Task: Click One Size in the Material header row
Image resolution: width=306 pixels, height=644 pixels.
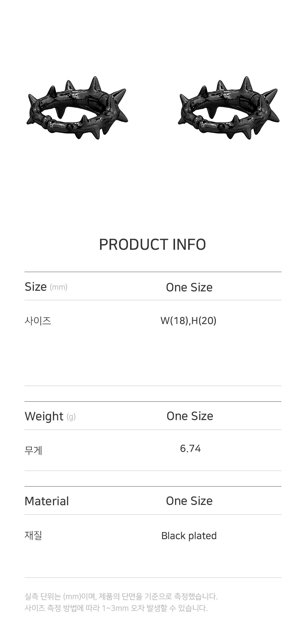Action: coord(189,501)
